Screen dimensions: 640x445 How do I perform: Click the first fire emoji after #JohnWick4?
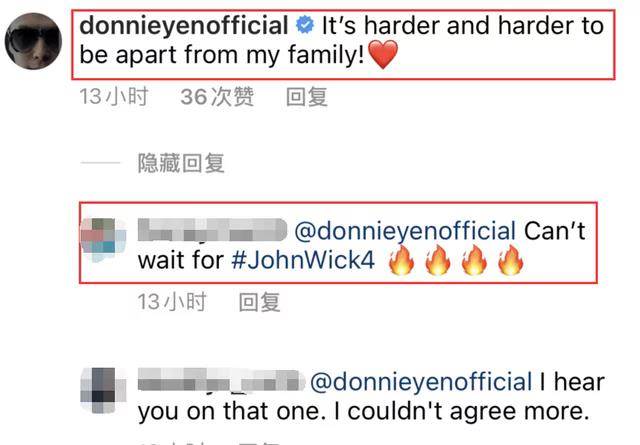click(401, 260)
